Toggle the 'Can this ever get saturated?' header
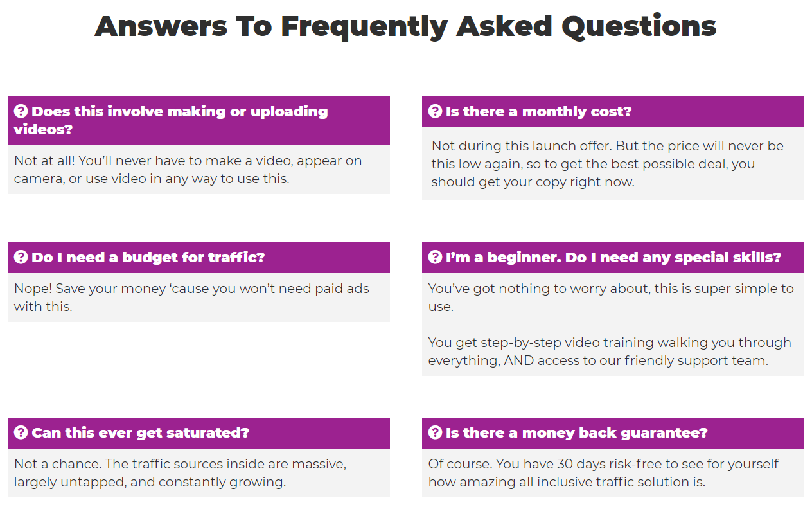The image size is (812, 516). point(199,433)
